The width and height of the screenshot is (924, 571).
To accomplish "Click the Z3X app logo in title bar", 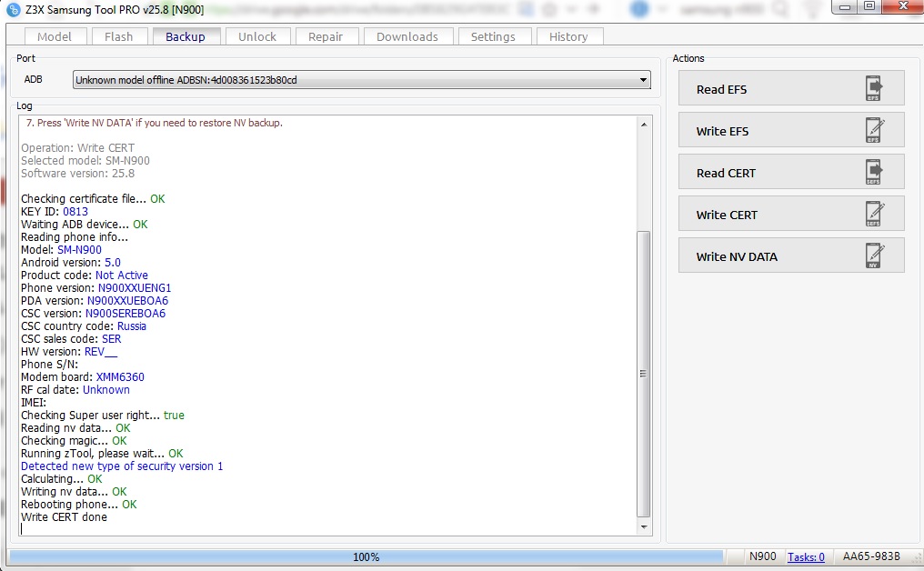I will 13,9.
